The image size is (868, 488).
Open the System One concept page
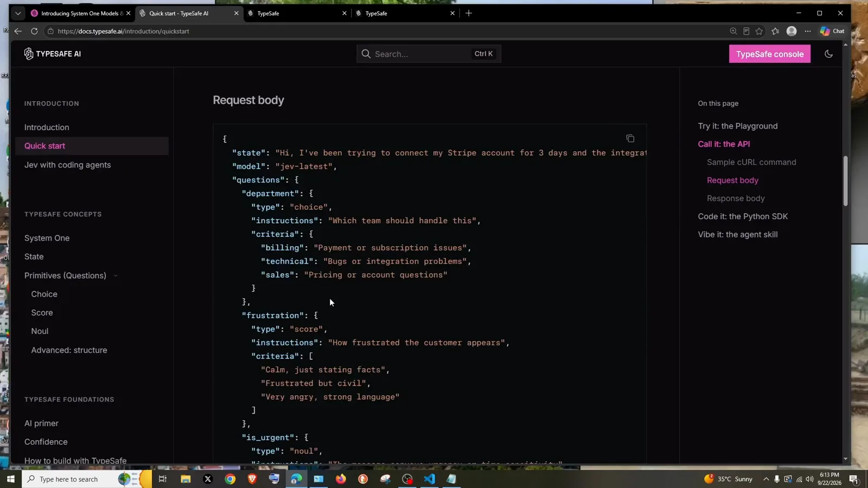coord(47,238)
